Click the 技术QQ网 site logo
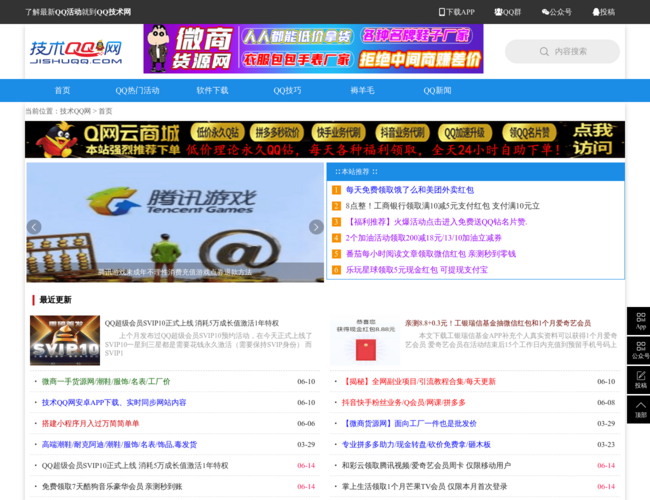 click(76, 53)
